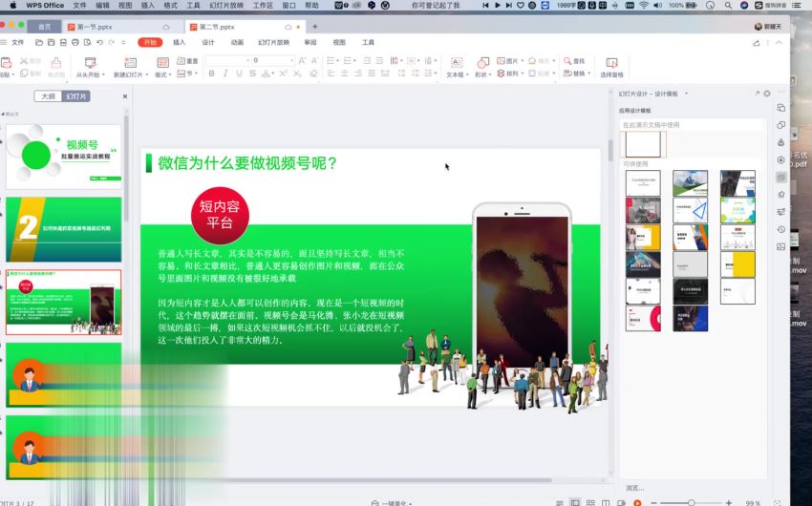Toggle subscript formatting
This screenshot has height=506, width=812.
tap(297, 74)
